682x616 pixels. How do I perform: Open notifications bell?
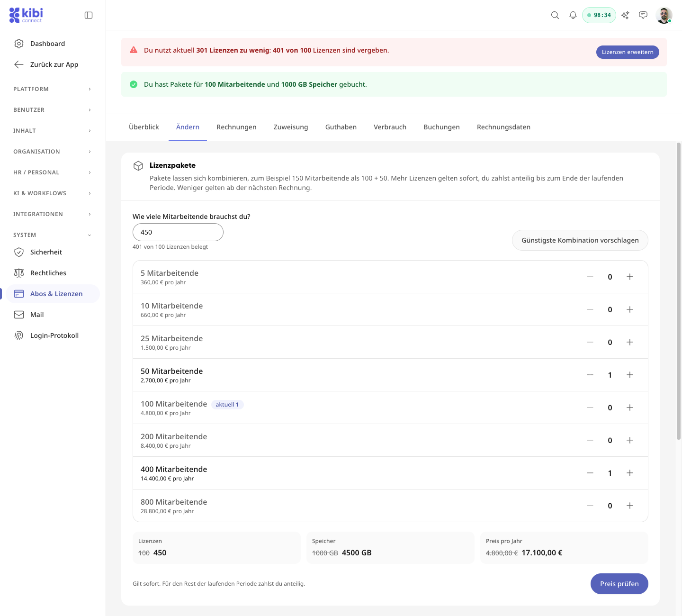point(573,15)
